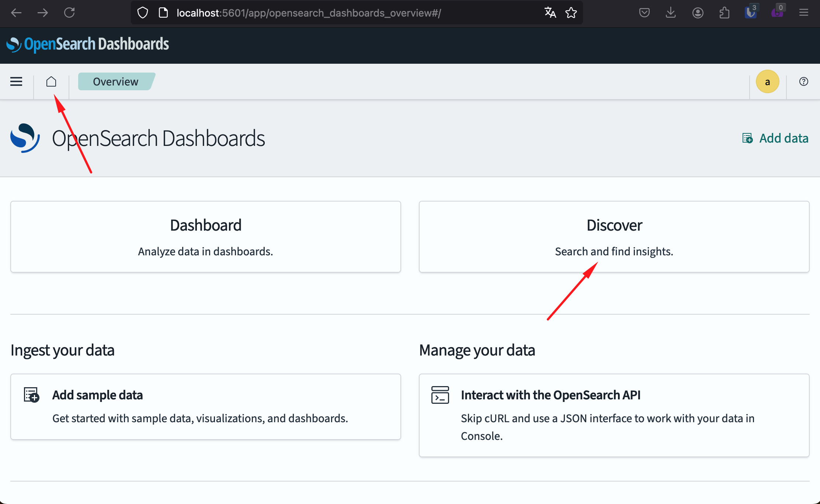Open the purple extension with 0 badge

[x=777, y=12]
